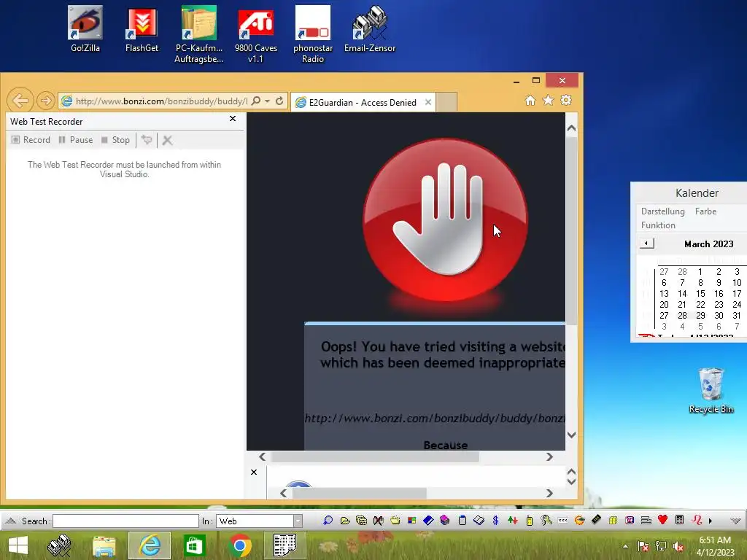This screenshot has width=747, height=560.
Task: Click the open yellow folder icon in the search toolbar
Action: (x=345, y=521)
